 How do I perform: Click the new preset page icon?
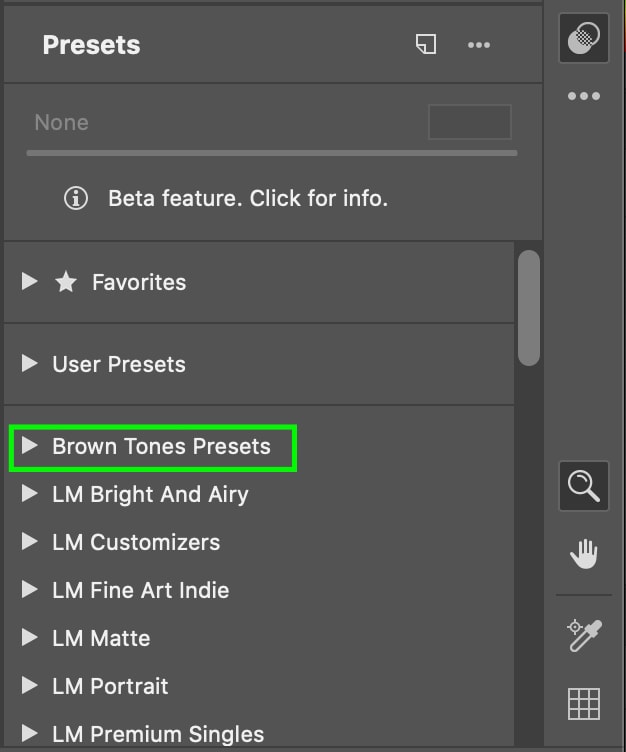point(426,44)
